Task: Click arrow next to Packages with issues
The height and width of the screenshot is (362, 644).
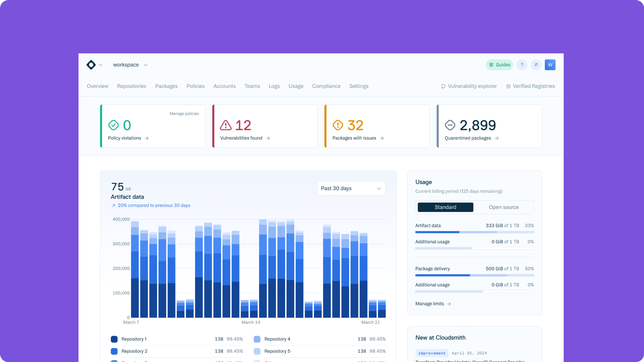Action: tap(382, 138)
